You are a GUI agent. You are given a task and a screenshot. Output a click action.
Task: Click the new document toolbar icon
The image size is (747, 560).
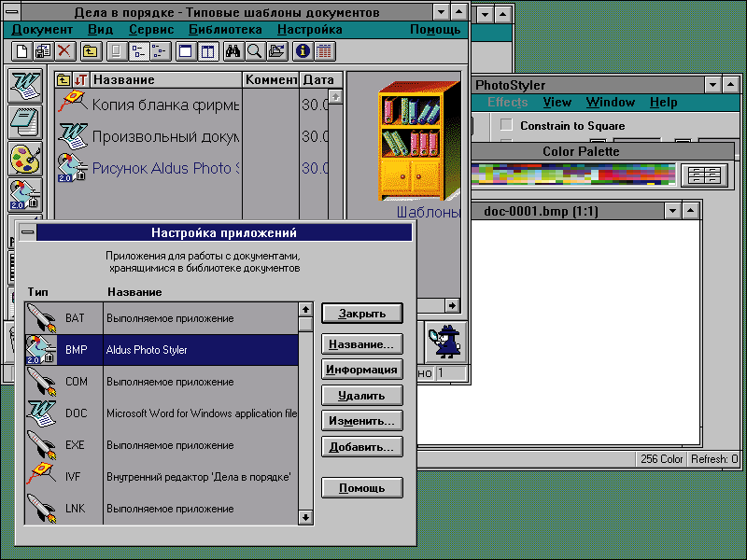coord(21,50)
